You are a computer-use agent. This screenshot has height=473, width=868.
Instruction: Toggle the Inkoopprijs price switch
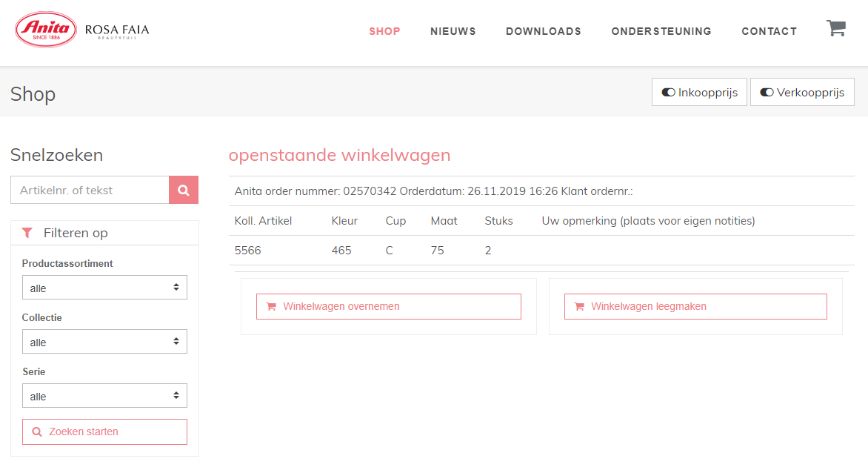click(x=699, y=93)
